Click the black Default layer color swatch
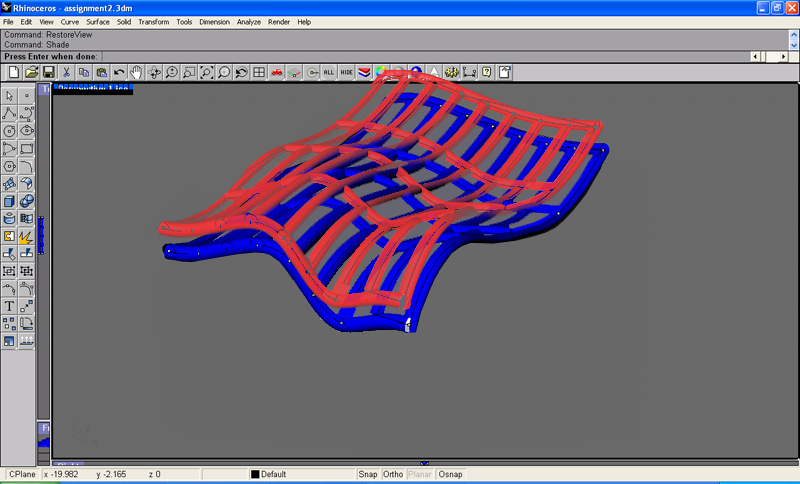Viewport: 800px width, 484px height. [255, 474]
